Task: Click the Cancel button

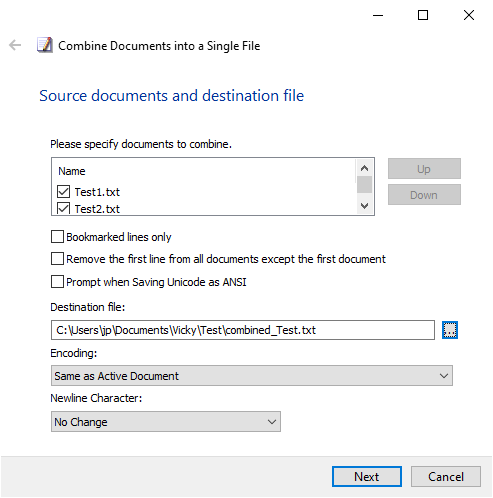Action: click(446, 477)
